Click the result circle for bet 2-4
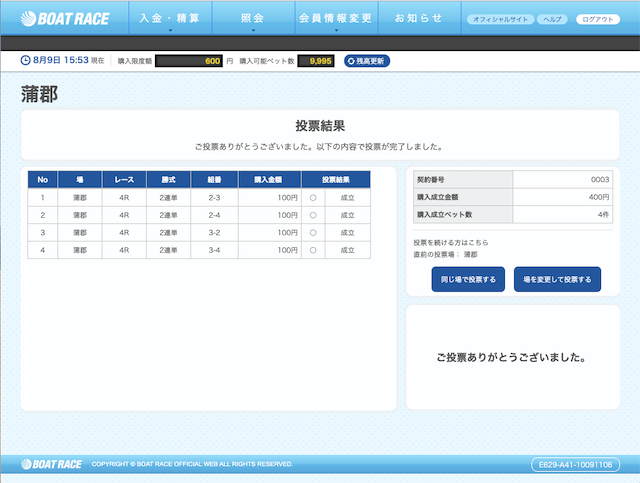The image size is (640, 483). (x=313, y=215)
